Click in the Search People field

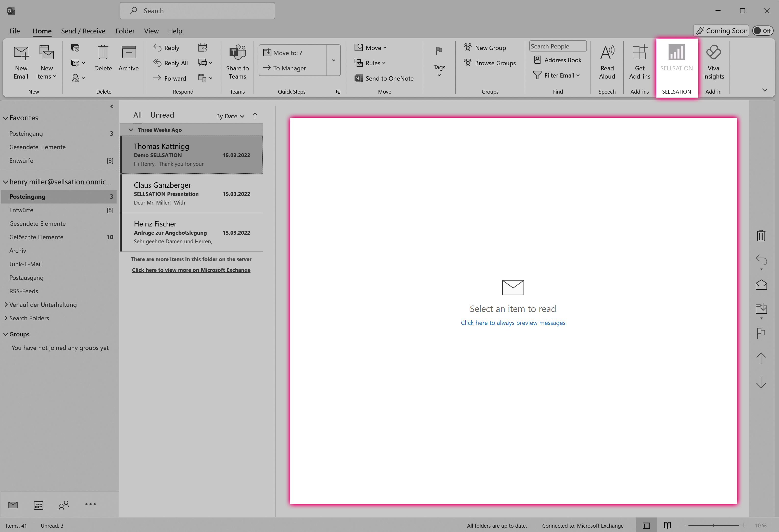[557, 46]
